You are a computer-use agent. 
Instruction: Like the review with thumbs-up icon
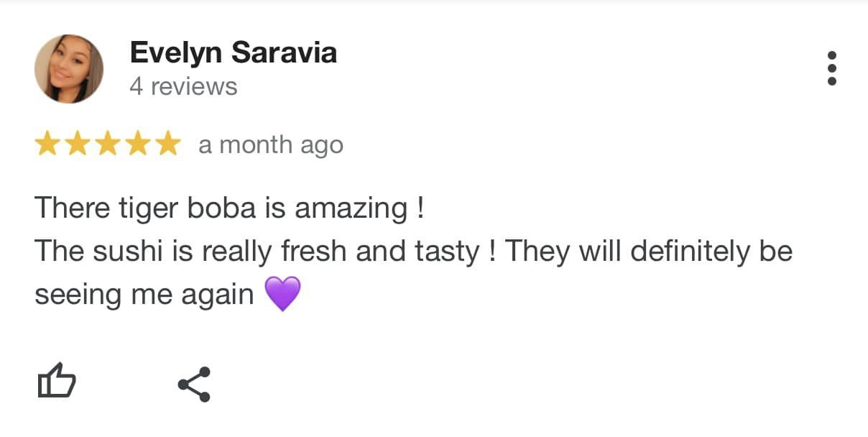click(56, 381)
